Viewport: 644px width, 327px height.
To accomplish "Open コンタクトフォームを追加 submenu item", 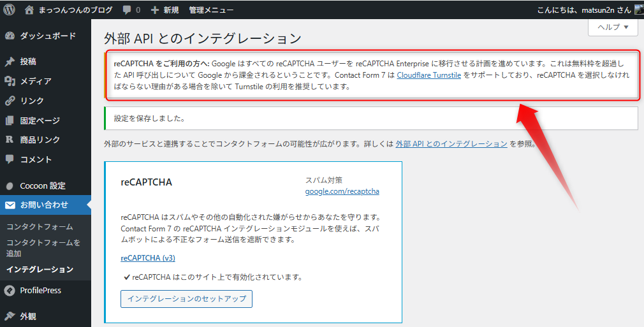I will (x=43, y=247).
